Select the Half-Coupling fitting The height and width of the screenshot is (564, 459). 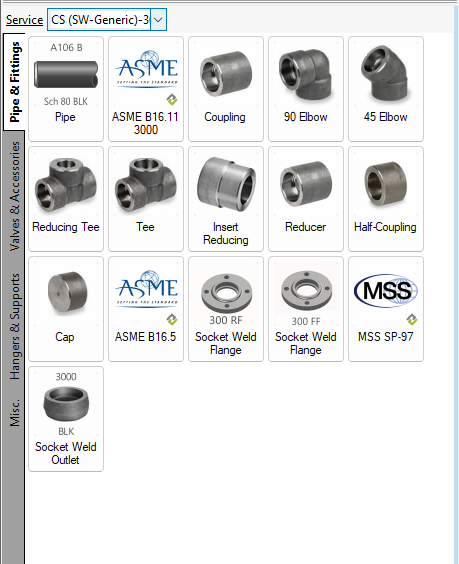coord(386,199)
